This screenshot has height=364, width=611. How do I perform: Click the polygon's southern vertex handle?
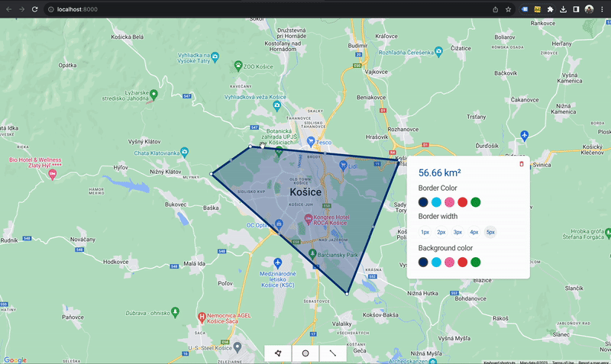pyautogui.click(x=347, y=294)
